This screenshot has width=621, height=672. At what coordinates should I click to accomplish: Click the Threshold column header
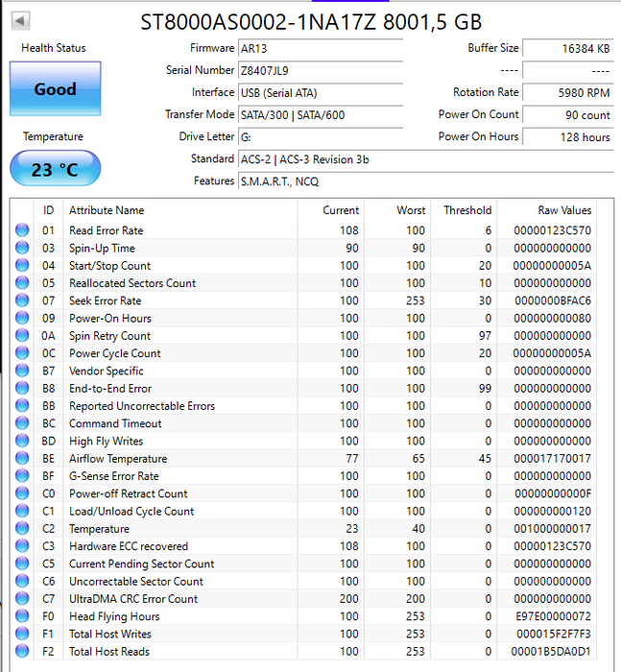(467, 210)
